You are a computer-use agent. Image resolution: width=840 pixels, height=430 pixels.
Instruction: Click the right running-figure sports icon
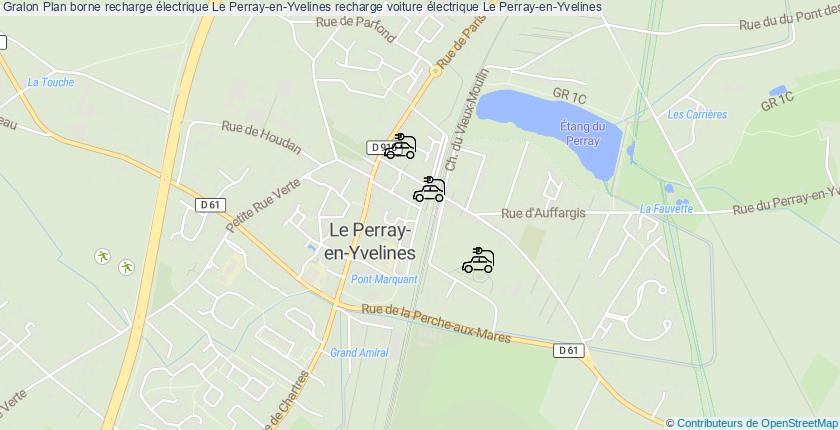126,267
